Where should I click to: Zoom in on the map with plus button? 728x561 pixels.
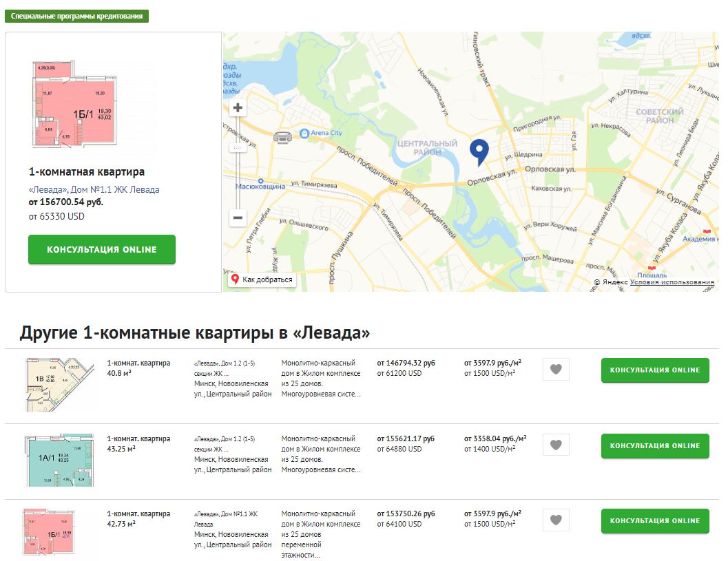pos(238,107)
